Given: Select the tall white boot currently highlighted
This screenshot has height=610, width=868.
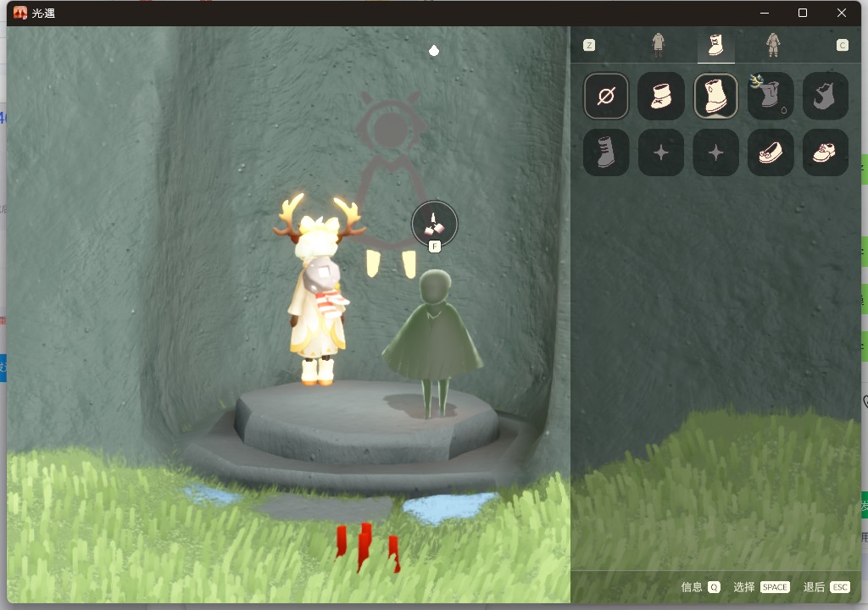Looking at the screenshot, I should 715,97.
